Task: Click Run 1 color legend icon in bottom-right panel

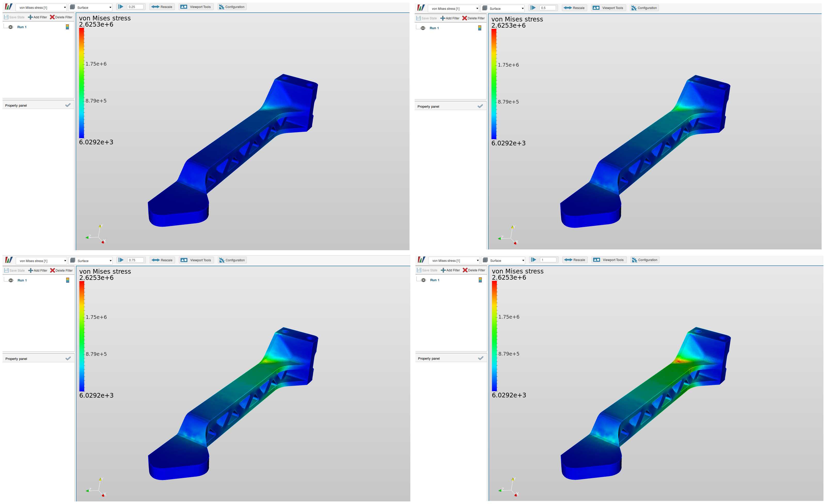Action: [480, 280]
